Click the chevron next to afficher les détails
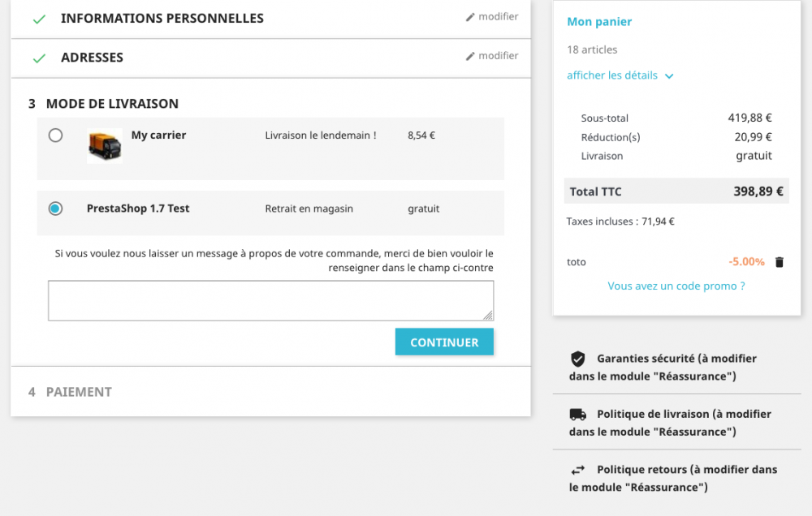Screen dimensions: 812x516 [669, 76]
